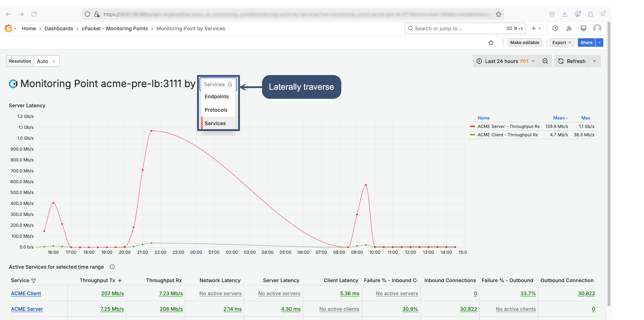644x320 pixels.
Task: Open refresh interval dropdown arrow
Action: pyautogui.click(x=594, y=61)
